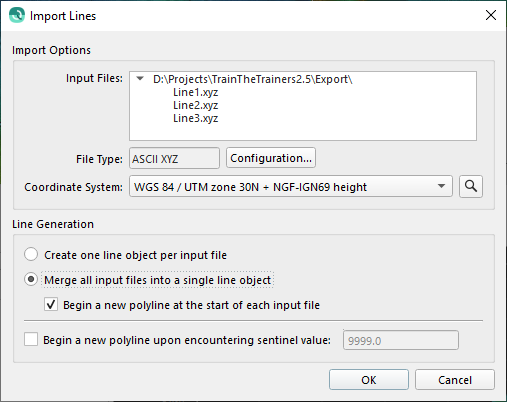The width and height of the screenshot is (507, 402).
Task: Click the sentinel value 9999.0 field
Action: click(x=401, y=340)
